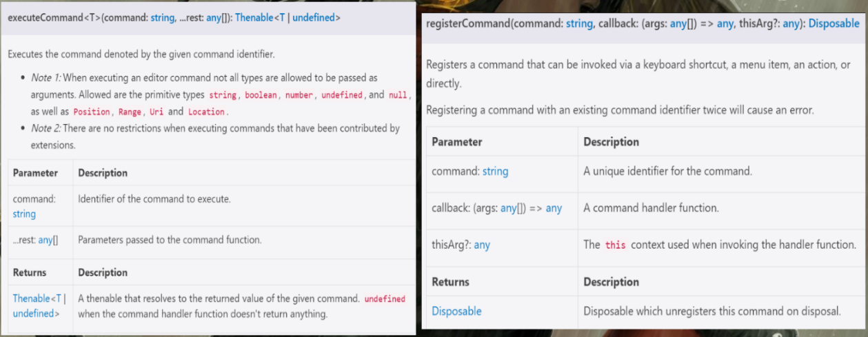Click the registerCommand method name heading
This screenshot has height=337, width=868.
tap(465, 23)
